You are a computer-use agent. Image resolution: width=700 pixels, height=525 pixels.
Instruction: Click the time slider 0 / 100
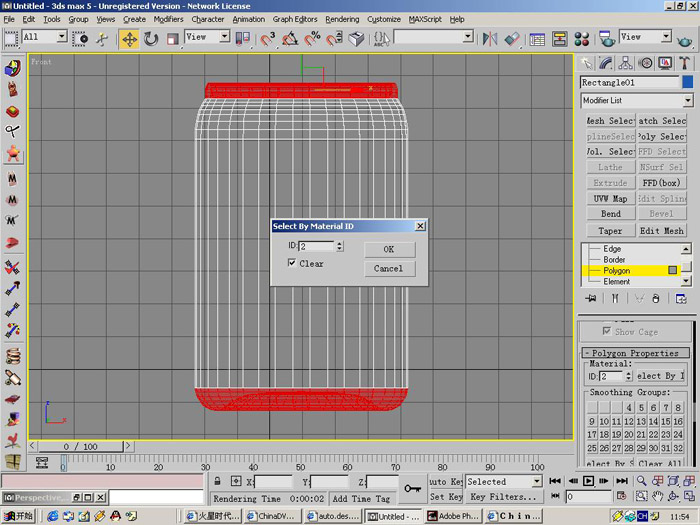click(81, 446)
